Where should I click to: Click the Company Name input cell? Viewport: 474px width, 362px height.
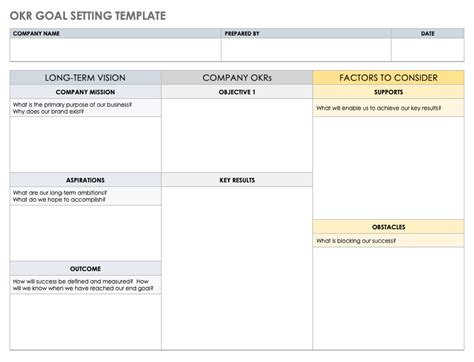(x=115, y=50)
